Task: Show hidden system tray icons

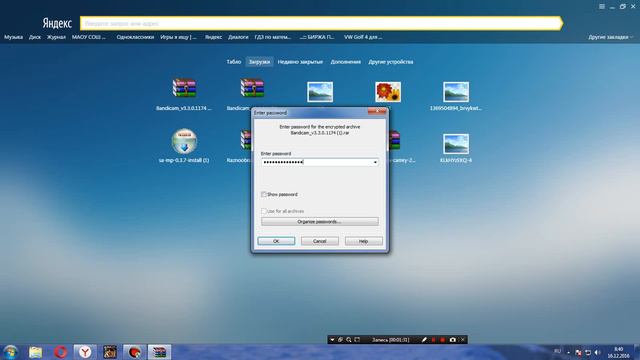Action: coord(569,352)
